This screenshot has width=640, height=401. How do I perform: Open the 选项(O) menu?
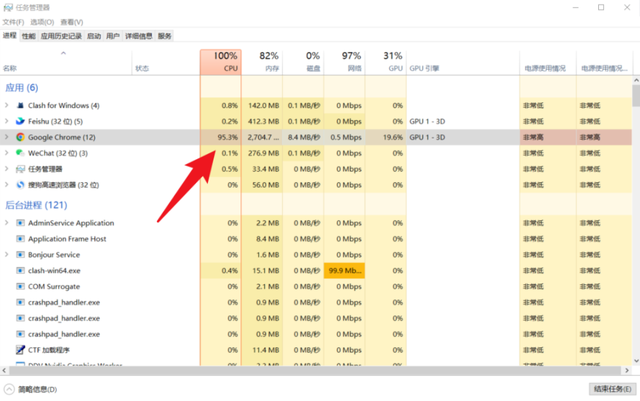pos(42,22)
